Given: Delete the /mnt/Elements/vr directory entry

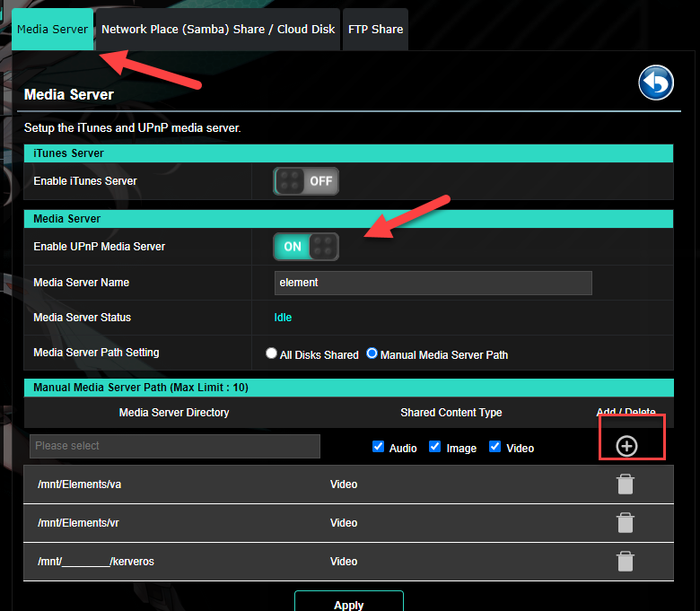Looking at the screenshot, I should click(x=626, y=523).
